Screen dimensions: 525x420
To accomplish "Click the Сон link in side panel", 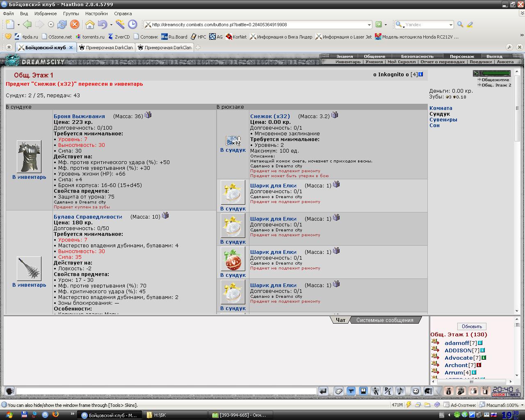I will coord(434,126).
